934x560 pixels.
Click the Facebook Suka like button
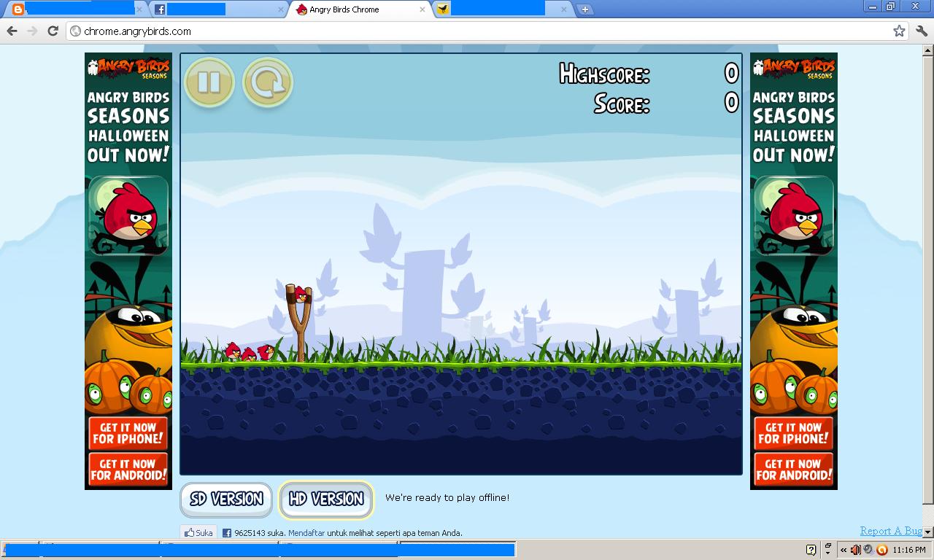[x=198, y=533]
